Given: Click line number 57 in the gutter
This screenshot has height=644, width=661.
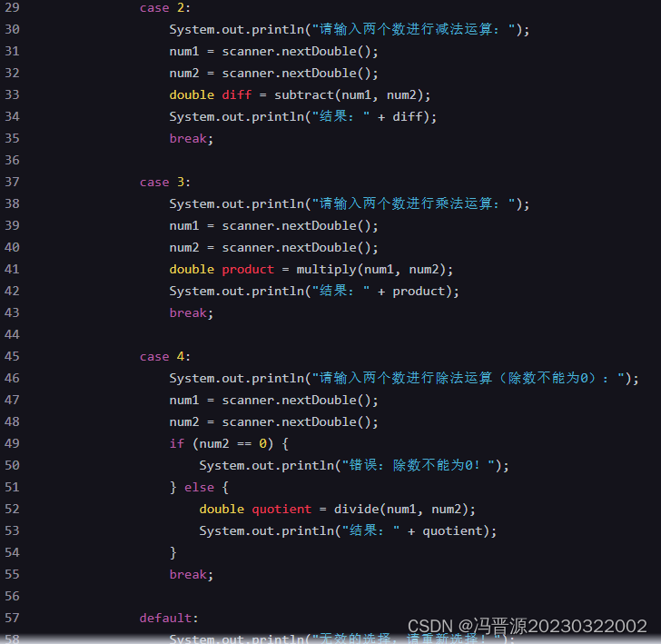Looking at the screenshot, I should pos(12,619).
